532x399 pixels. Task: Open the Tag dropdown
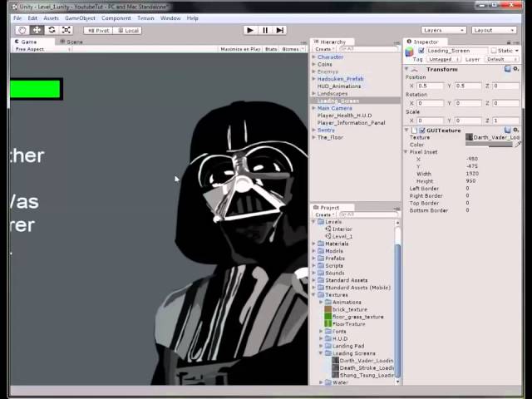[x=444, y=59]
